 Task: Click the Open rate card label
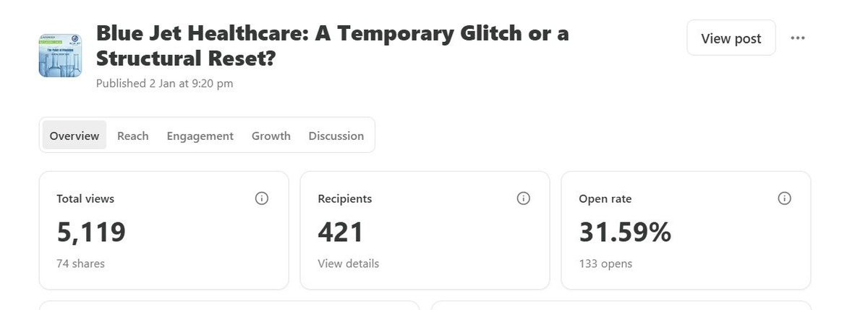coord(605,198)
